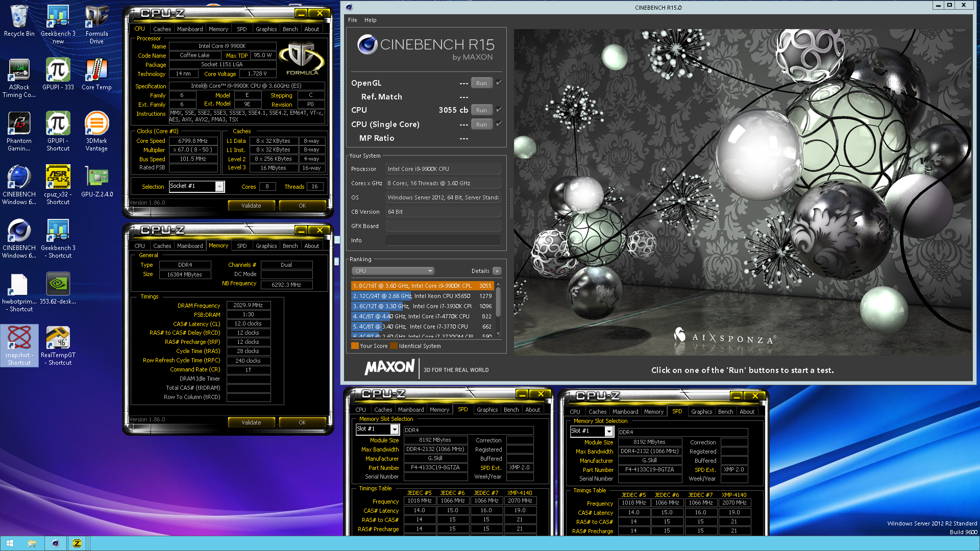Open the Ranking CPU dropdown in Cinebench
The image size is (980, 551).
click(x=393, y=271)
